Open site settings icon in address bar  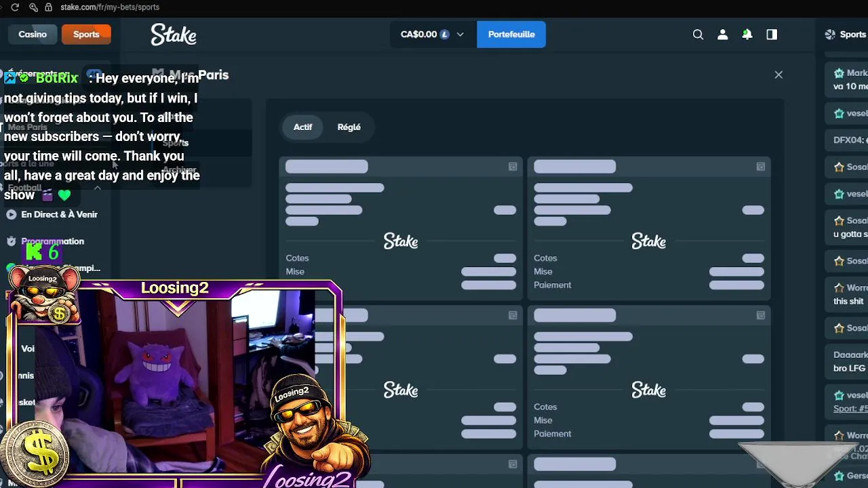click(33, 7)
